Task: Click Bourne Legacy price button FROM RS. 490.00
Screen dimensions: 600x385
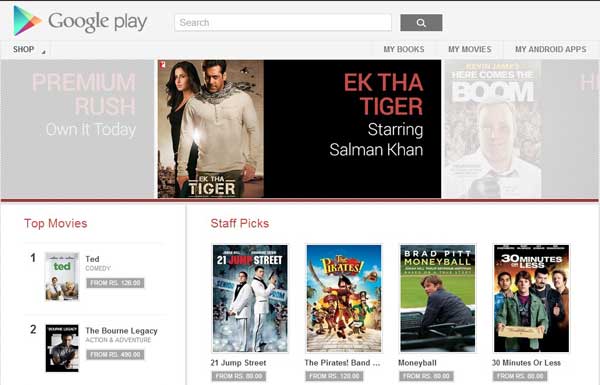Action: 115,355
